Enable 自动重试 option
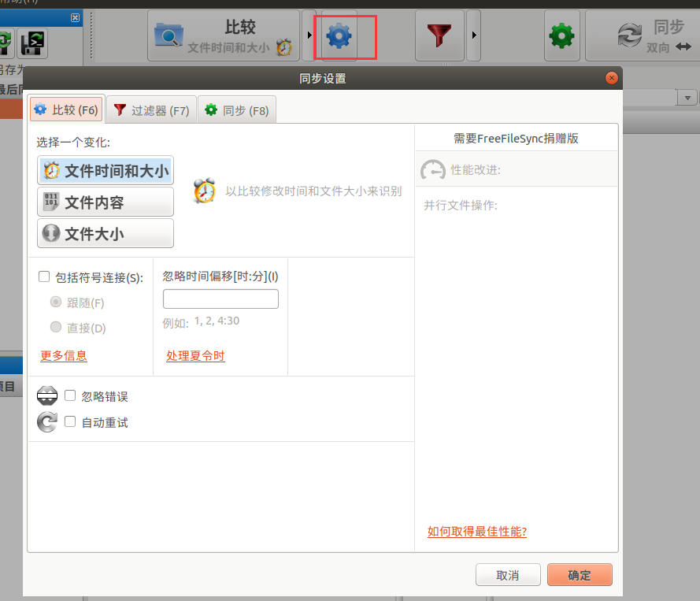Viewport: 700px width, 601px height. pos(69,421)
